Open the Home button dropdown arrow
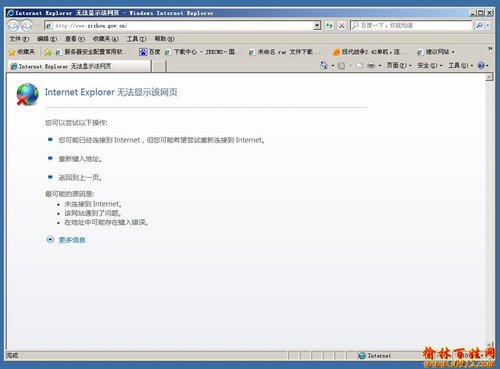 point(333,66)
